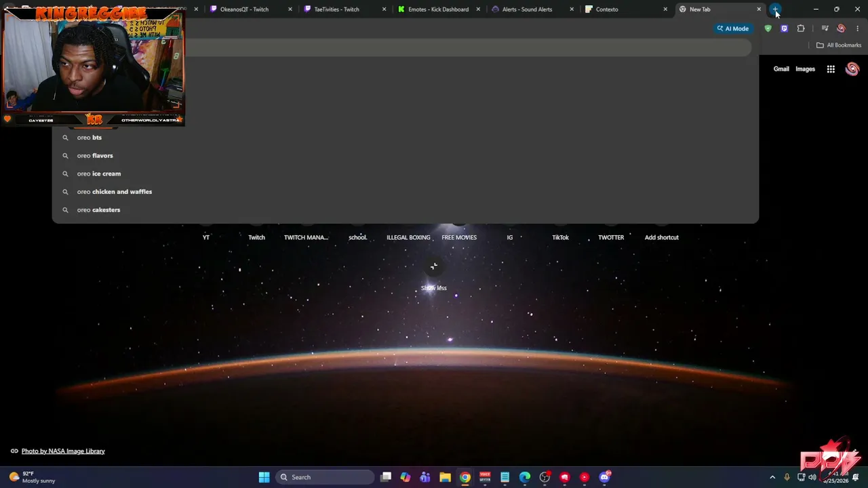Open the Gmail link
Viewport: 868px width, 488px height.
(x=781, y=69)
